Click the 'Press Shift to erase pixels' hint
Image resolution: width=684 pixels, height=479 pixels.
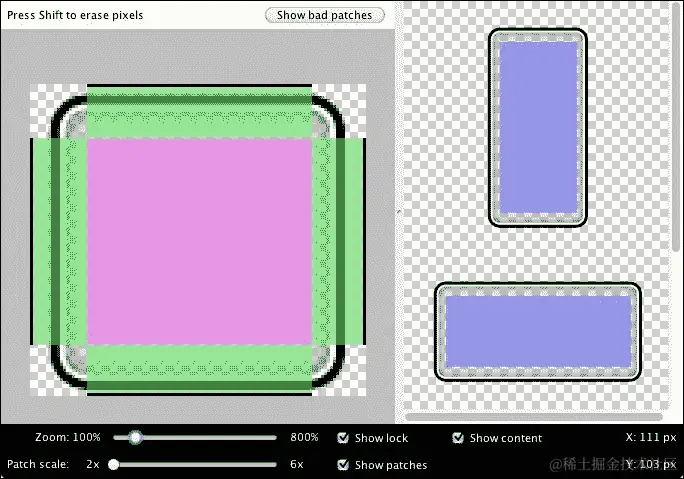(75, 15)
